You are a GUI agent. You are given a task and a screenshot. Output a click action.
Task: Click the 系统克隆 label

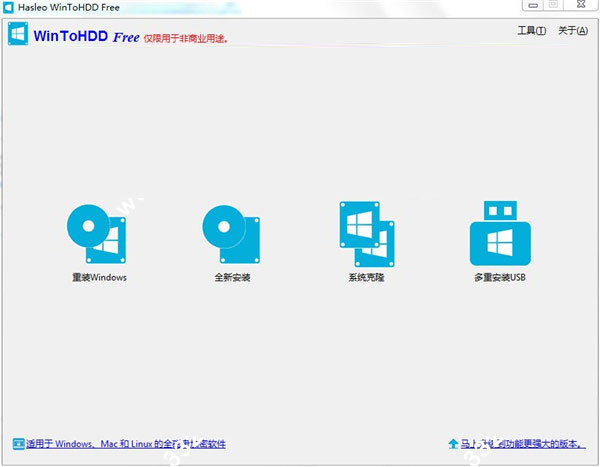tap(366, 277)
